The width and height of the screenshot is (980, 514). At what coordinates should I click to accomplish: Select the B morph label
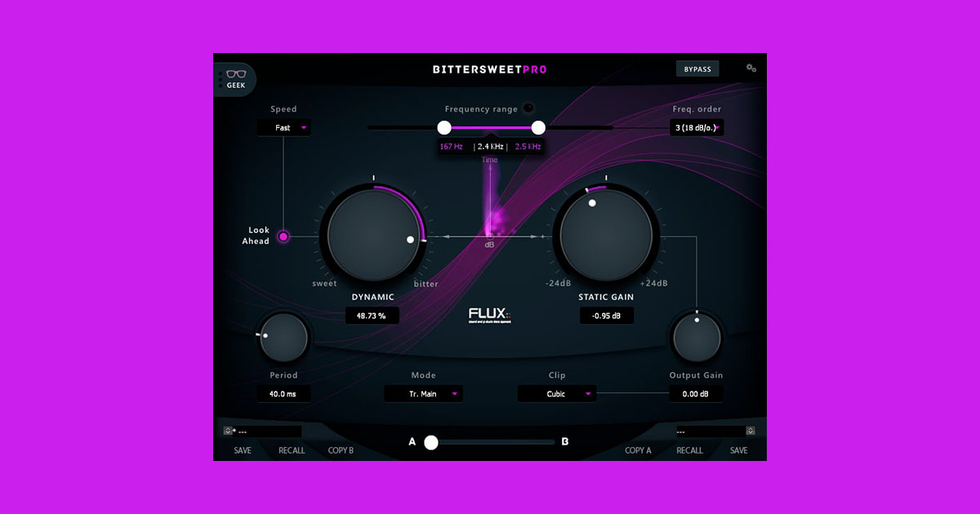click(x=565, y=442)
